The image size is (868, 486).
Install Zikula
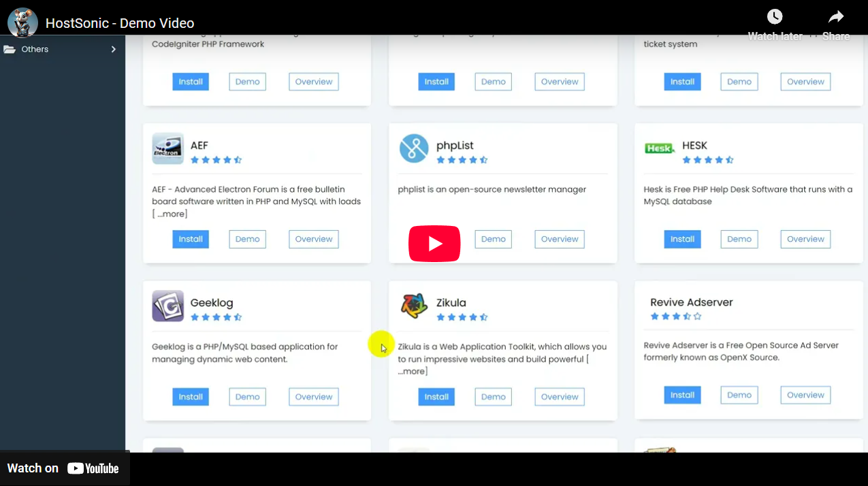[436, 397]
